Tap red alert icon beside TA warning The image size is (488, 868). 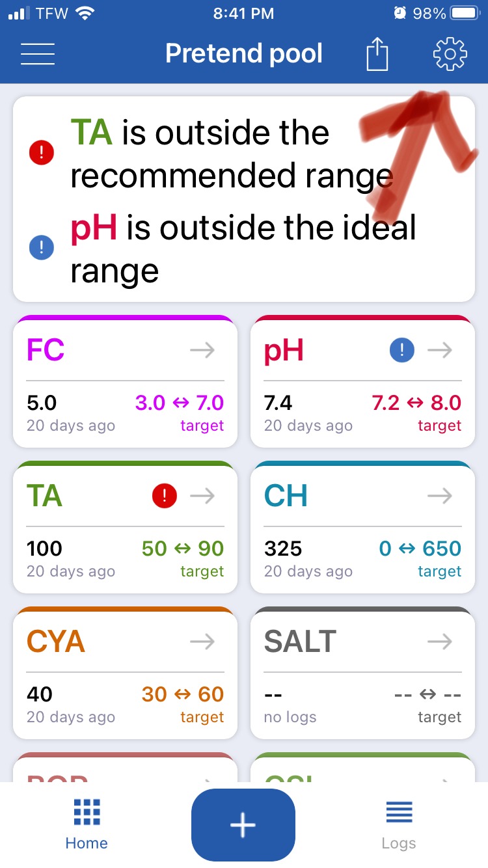(42, 154)
